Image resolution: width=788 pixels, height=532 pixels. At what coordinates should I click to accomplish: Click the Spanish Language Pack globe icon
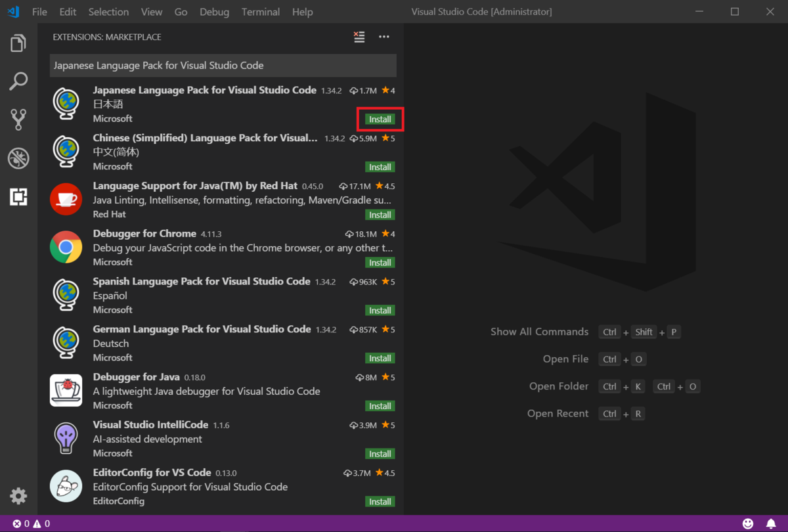point(66,295)
